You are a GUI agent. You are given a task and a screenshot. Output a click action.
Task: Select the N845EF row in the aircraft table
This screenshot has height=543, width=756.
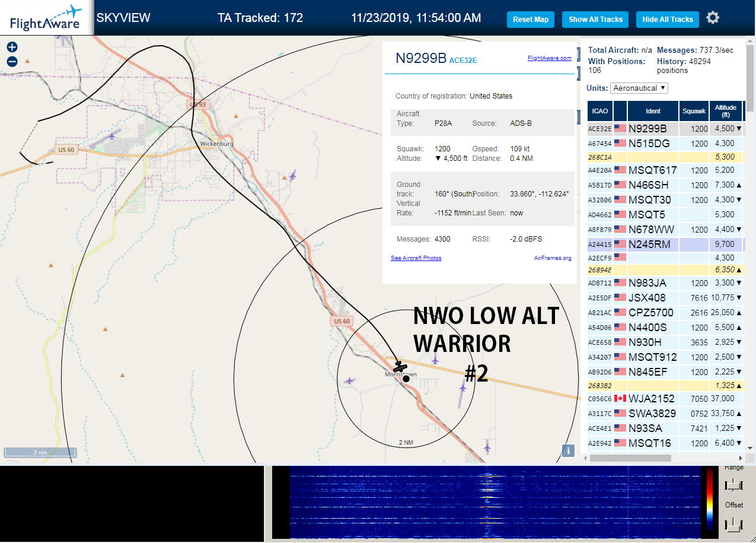666,372
